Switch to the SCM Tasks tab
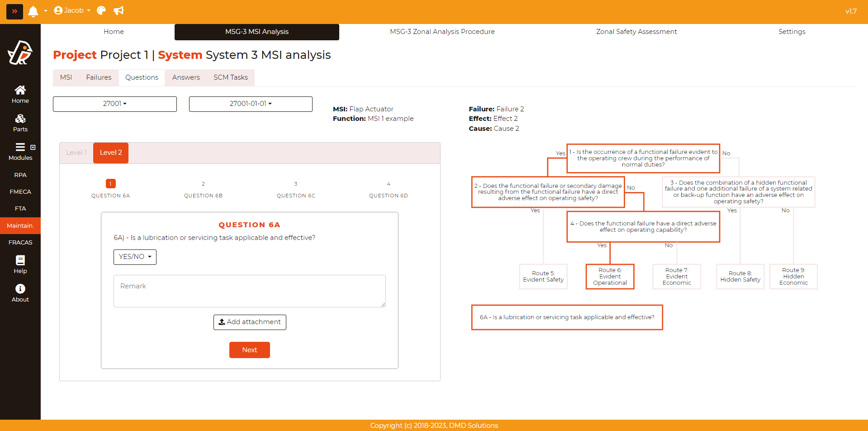This screenshot has height=431, width=868. pos(231,77)
